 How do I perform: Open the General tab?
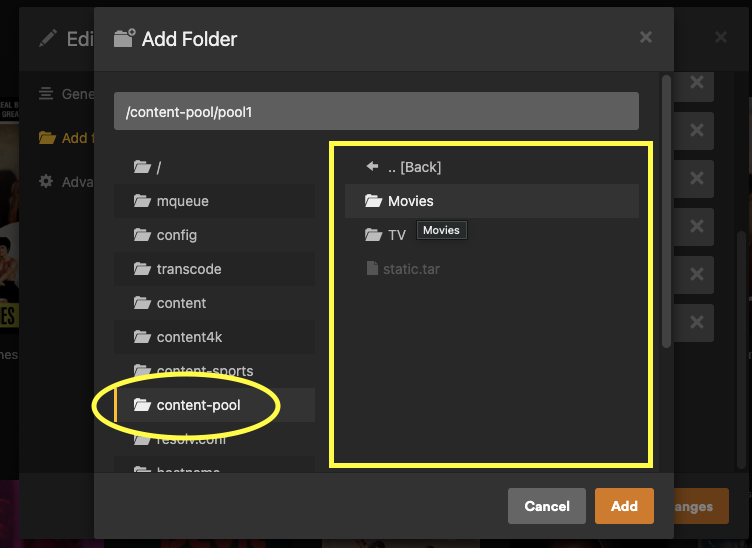(67, 93)
